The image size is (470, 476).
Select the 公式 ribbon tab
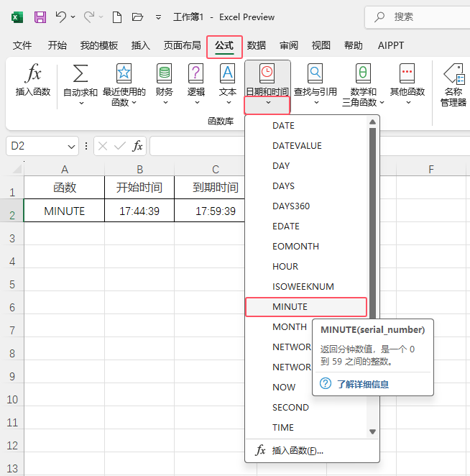coord(224,46)
